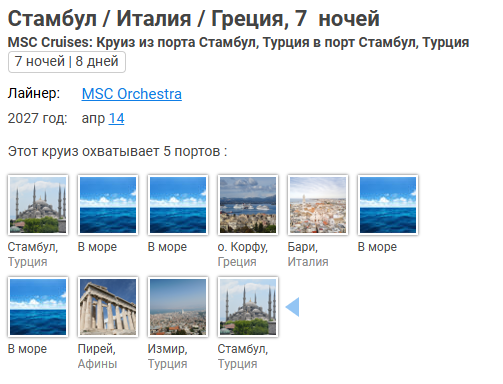The height and width of the screenshot is (384, 503).
Task: Open the Istanbul mosque thumbnail starting the itinerary
Action: (38, 205)
